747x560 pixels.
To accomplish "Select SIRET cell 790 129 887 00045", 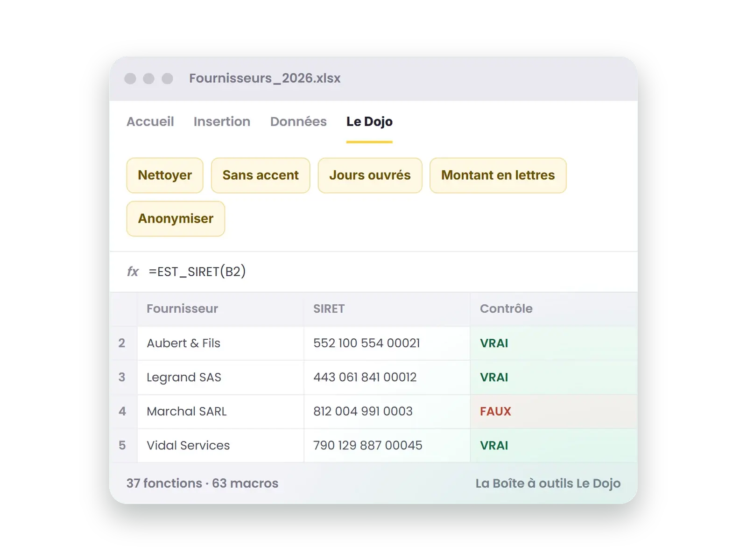I will (x=387, y=445).
